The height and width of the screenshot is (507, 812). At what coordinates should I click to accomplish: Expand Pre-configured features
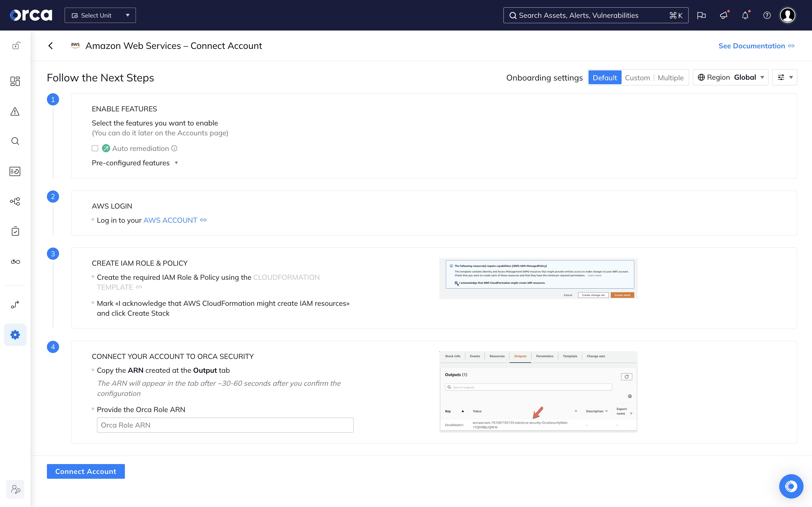tap(135, 163)
